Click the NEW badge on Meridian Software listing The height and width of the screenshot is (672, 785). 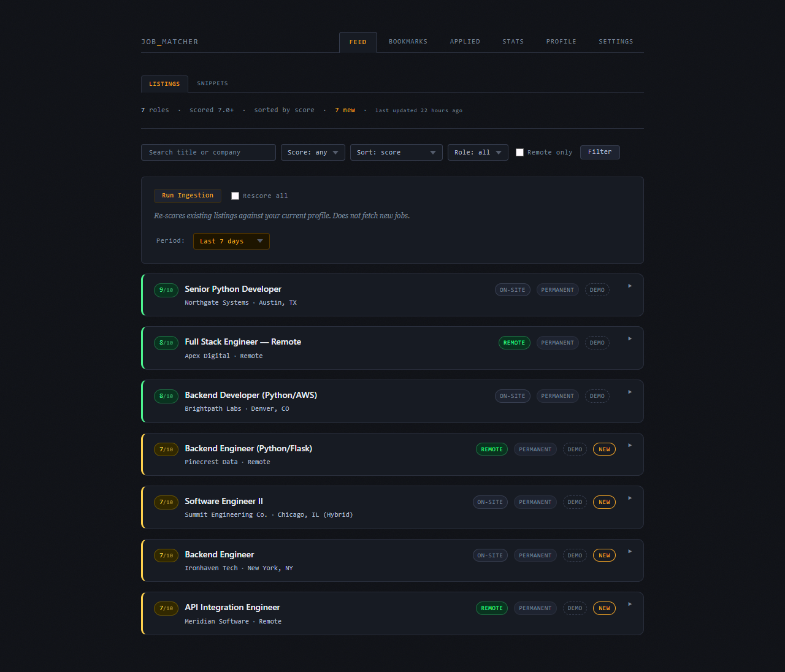[x=604, y=608]
